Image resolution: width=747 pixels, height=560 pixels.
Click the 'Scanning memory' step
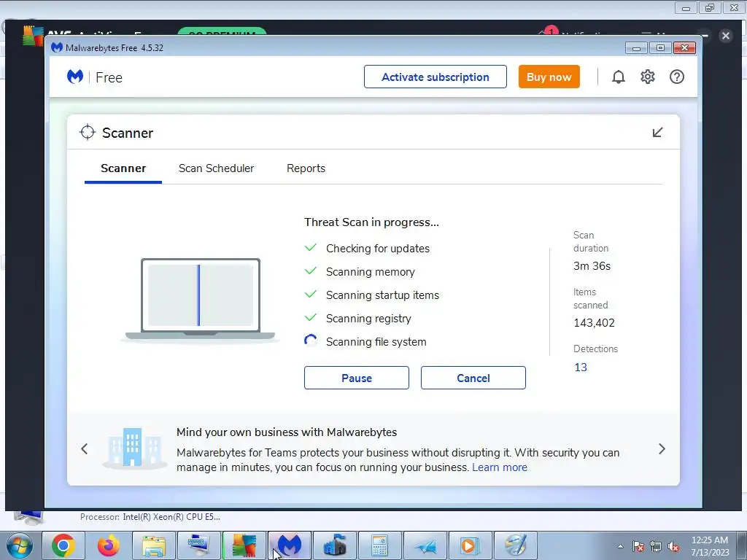coord(370,272)
